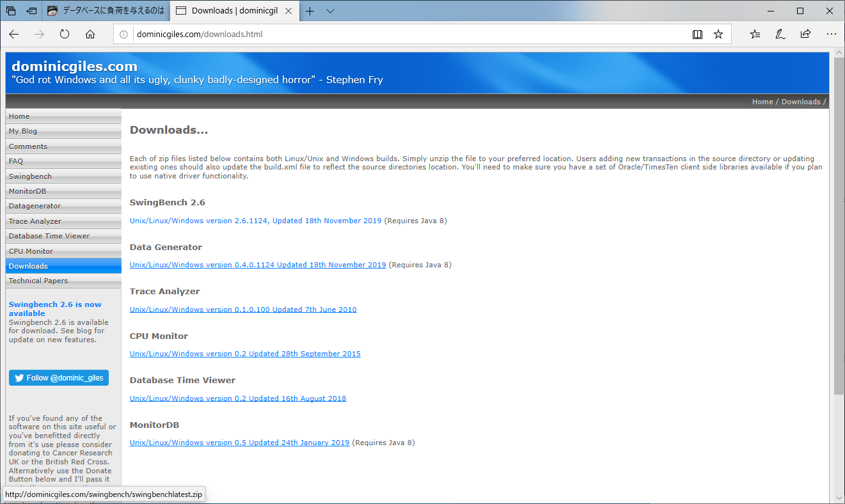
Task: Open FAQ in the sidebar
Action: (63, 161)
